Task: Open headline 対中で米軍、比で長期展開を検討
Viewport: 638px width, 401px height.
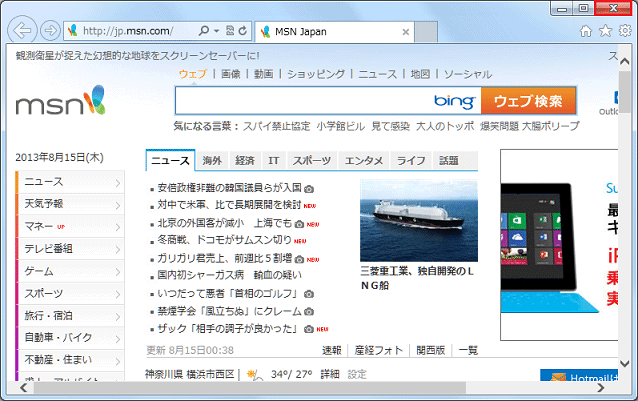Action: 229,205
